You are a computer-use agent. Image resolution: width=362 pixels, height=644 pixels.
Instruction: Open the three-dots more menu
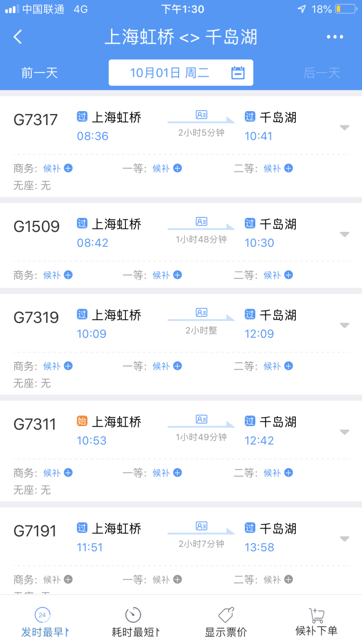[335, 37]
